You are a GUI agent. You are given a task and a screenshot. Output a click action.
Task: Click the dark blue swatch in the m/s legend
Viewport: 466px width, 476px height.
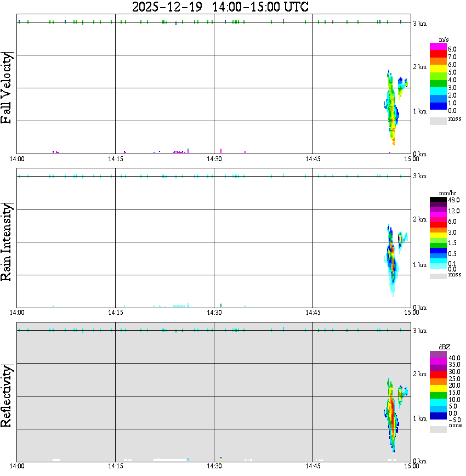click(438, 106)
